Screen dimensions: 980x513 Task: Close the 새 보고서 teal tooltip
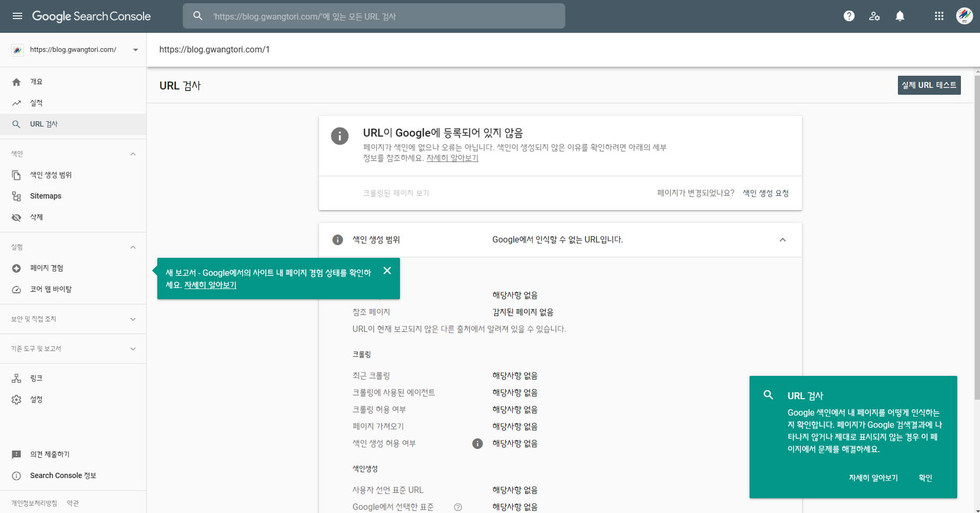(x=387, y=271)
